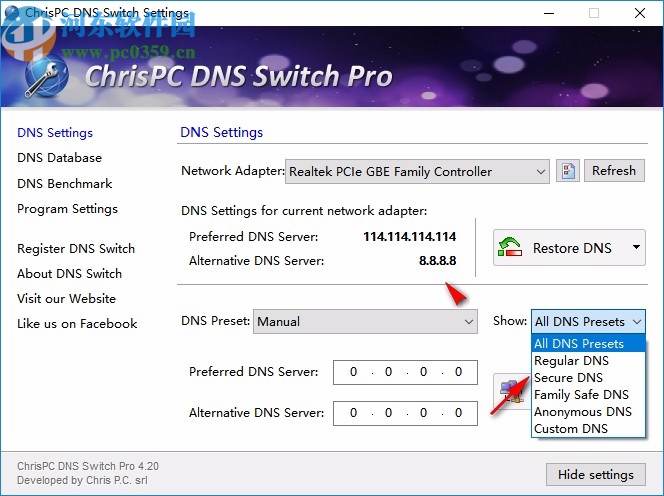
Task: Expand the Restore DNS dropdown arrow
Action: 636,247
